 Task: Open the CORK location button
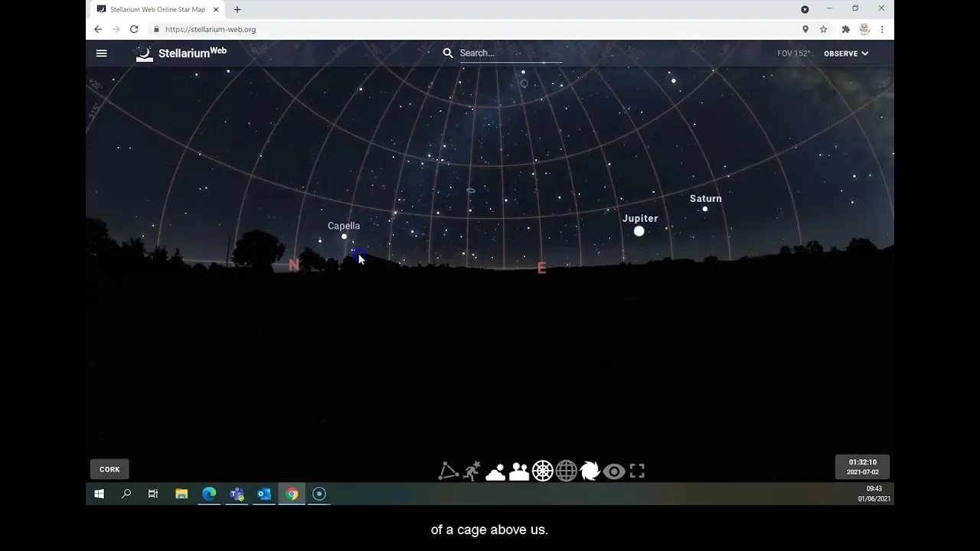pos(109,469)
